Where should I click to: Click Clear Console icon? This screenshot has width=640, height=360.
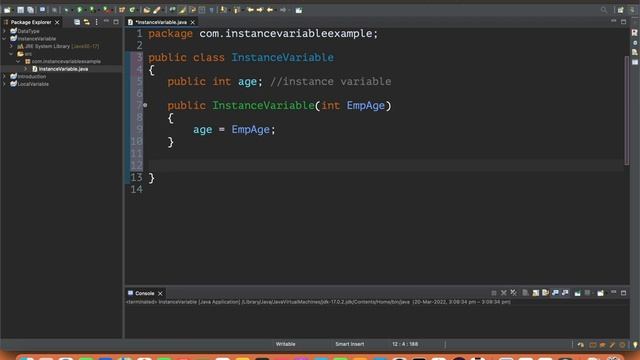click(x=525, y=293)
